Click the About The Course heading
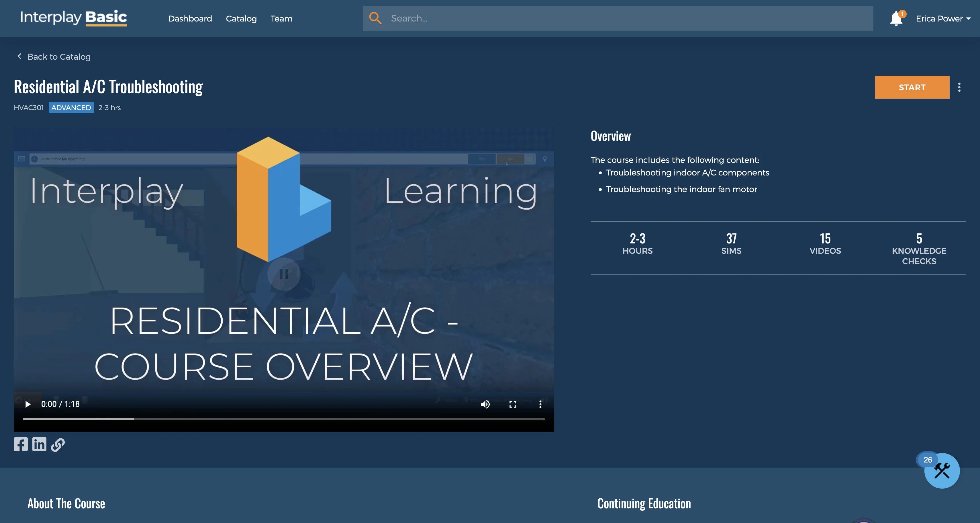The width and height of the screenshot is (980, 523). point(66,503)
